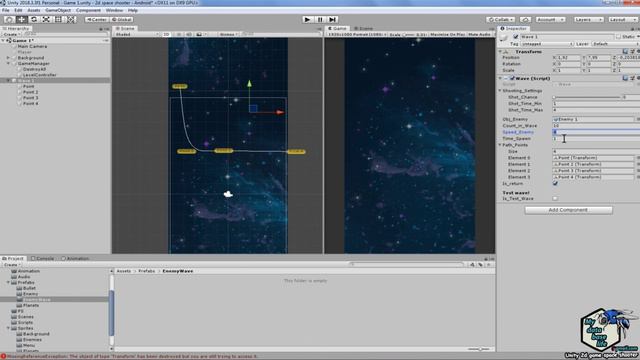
Task: Select the Scenes folder in Project
Action: [25, 317]
